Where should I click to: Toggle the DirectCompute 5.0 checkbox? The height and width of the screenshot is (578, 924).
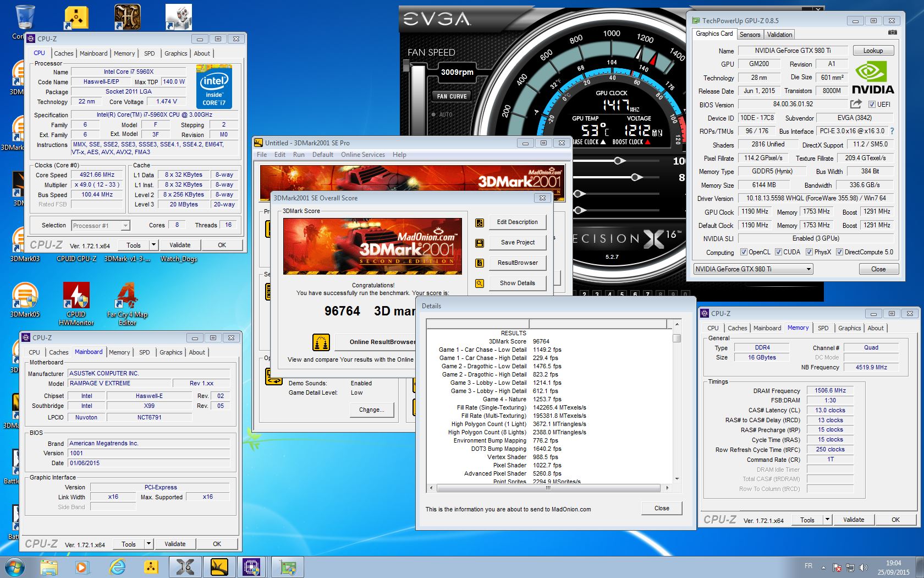point(839,252)
